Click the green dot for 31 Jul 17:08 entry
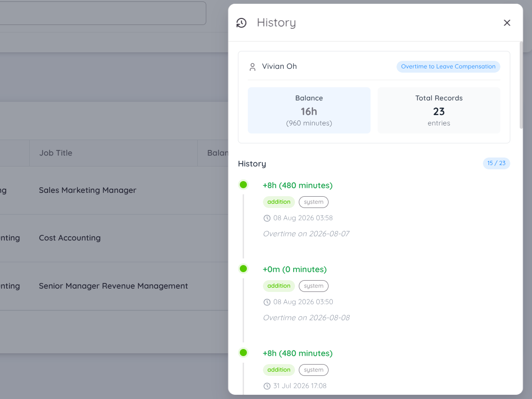 [x=243, y=353]
